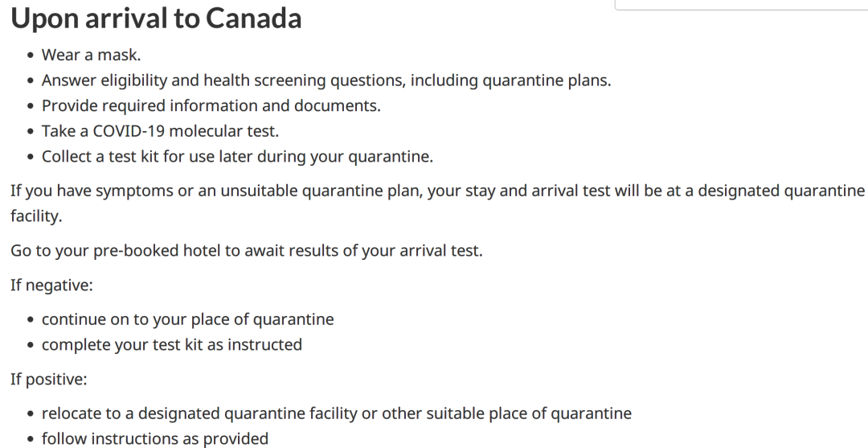Click "complete your test kit as instructed" bullet

(172, 345)
